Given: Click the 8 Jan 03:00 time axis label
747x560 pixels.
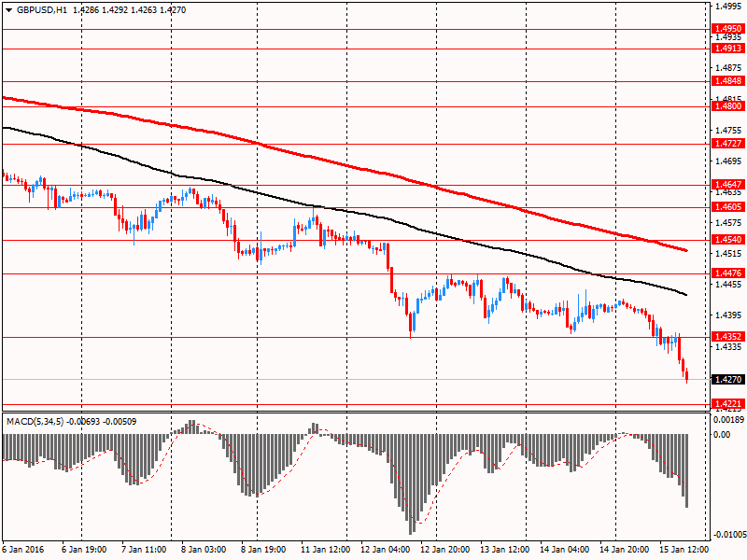Looking at the screenshot, I should (x=204, y=550).
